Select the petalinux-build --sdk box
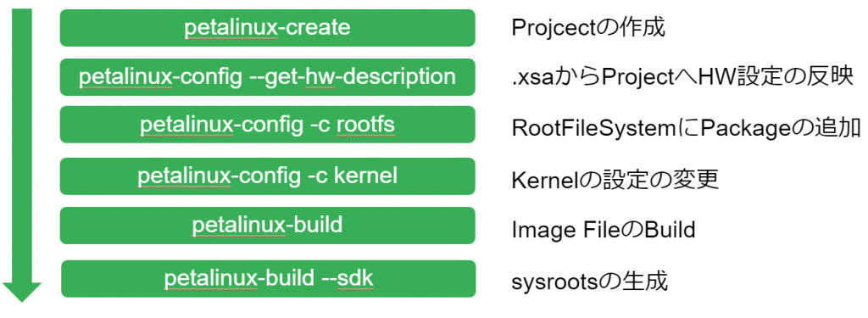 269,279
